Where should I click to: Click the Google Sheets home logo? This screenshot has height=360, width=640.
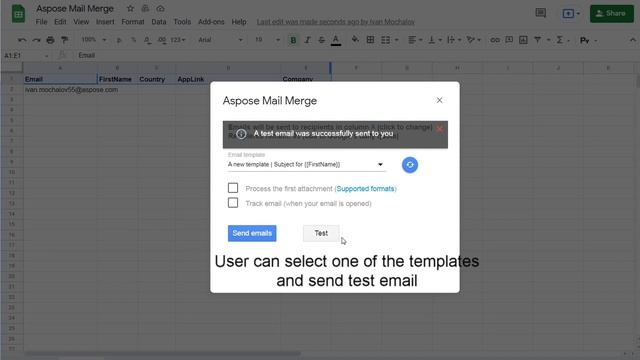coord(18,14)
